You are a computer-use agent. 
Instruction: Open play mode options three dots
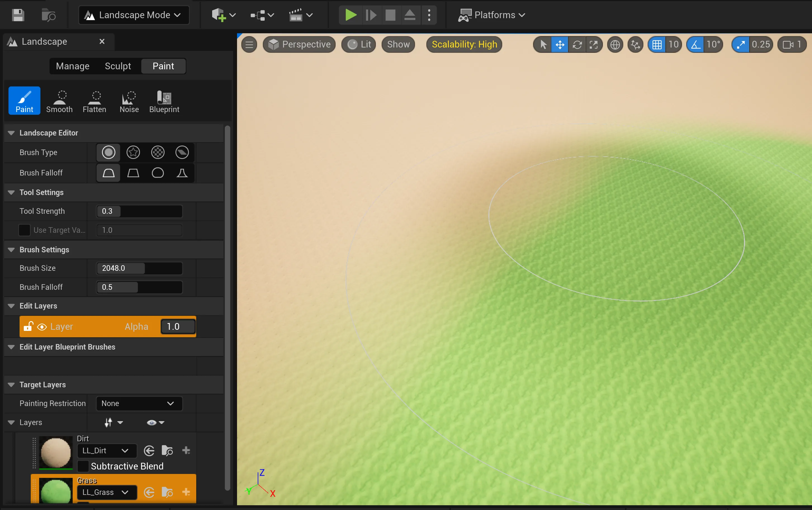(429, 15)
